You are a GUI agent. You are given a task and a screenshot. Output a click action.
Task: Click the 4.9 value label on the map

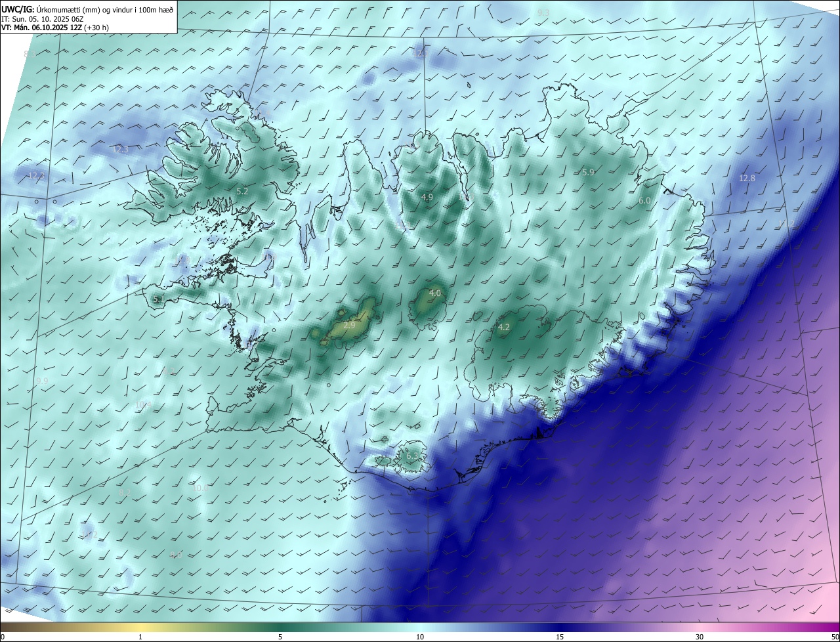427,197
